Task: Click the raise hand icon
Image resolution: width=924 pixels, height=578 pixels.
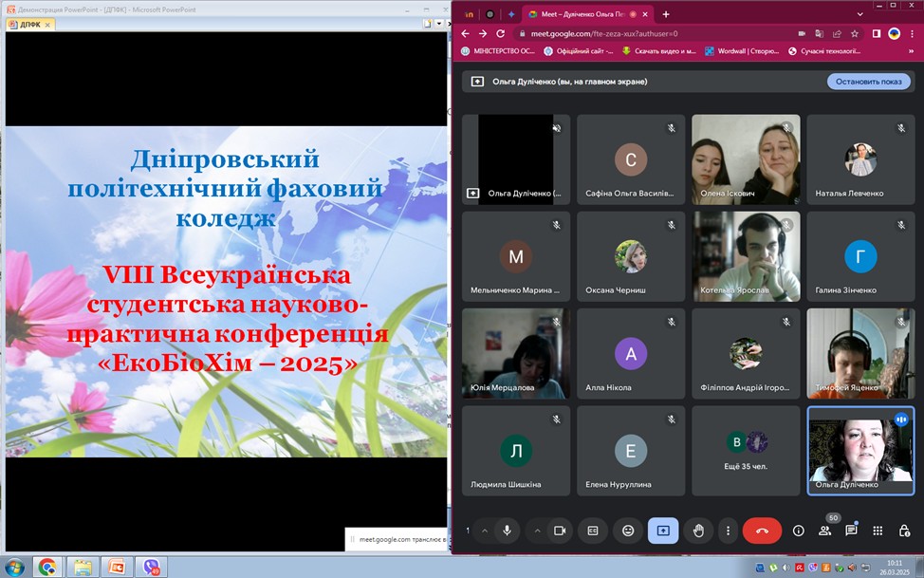Action: 698,531
